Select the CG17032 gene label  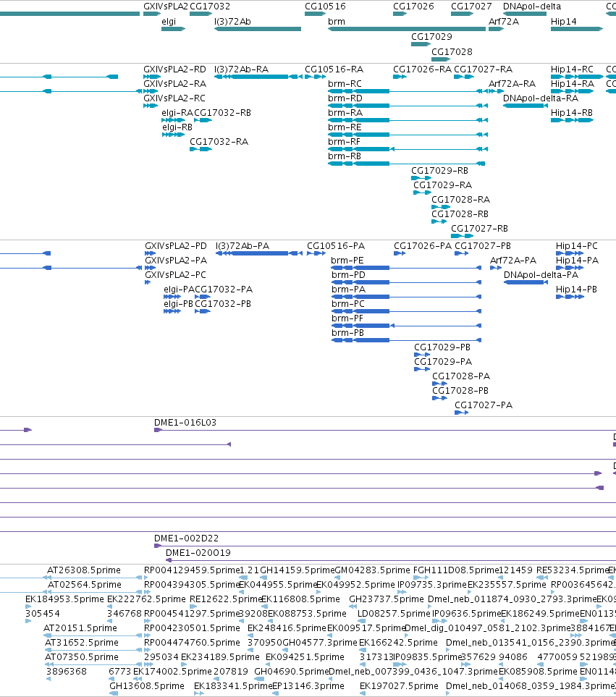coord(210,7)
